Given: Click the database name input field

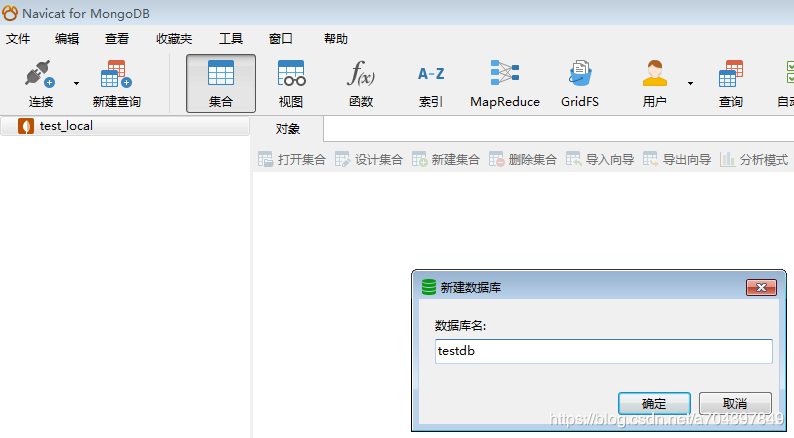Looking at the screenshot, I should (604, 351).
